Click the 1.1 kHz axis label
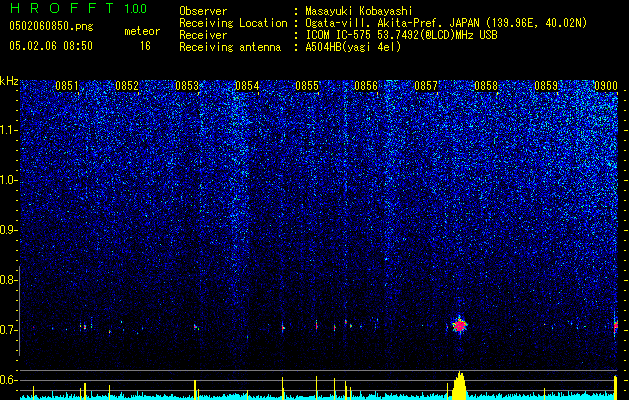This screenshot has width=629, height=400. (x=9, y=130)
